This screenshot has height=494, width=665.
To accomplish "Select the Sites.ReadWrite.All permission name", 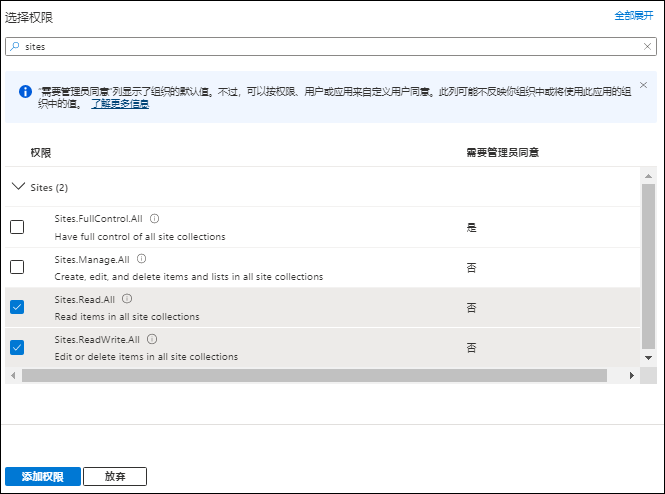I will (97, 340).
